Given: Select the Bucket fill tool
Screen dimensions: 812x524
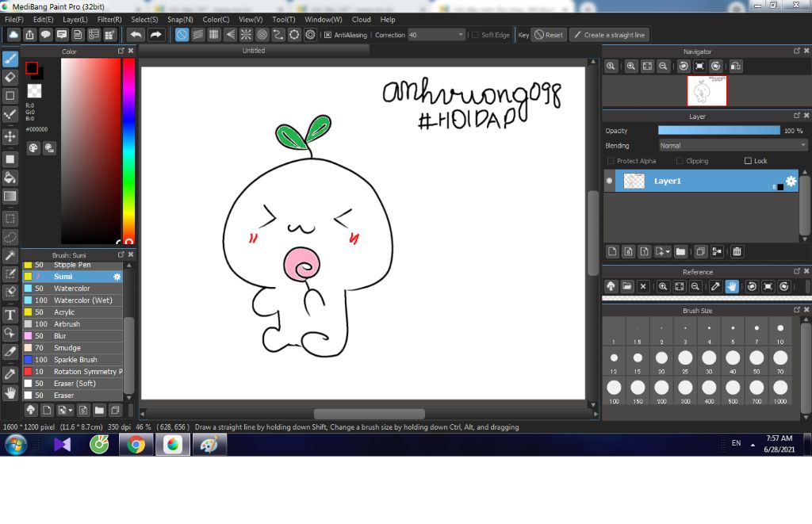Looking at the screenshot, I should click(x=10, y=178).
